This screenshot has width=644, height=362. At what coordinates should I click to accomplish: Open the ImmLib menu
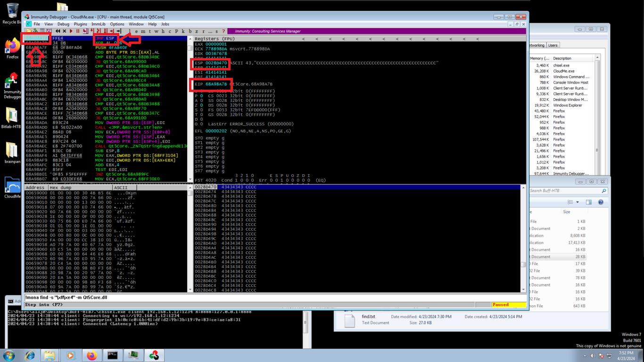click(99, 24)
